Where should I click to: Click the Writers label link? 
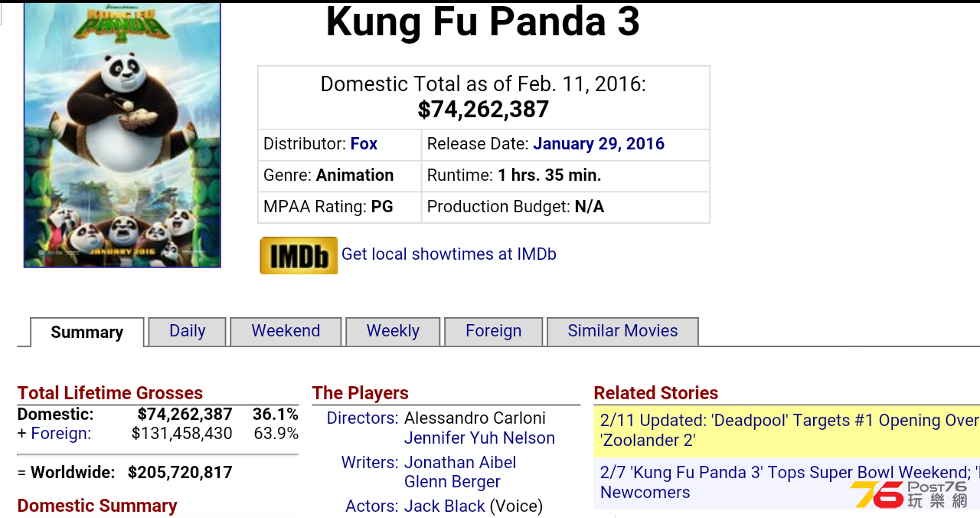(370, 463)
